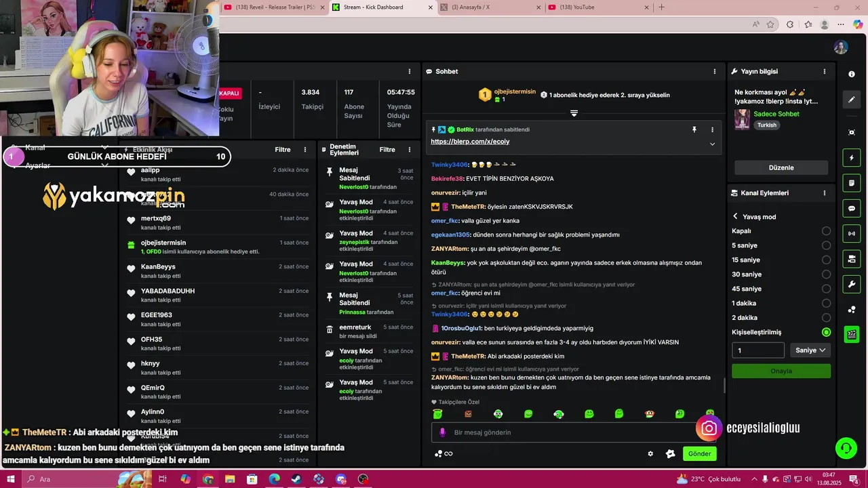Click Sadece Sohbet category link
This screenshot has height=488, width=868.
click(x=776, y=114)
